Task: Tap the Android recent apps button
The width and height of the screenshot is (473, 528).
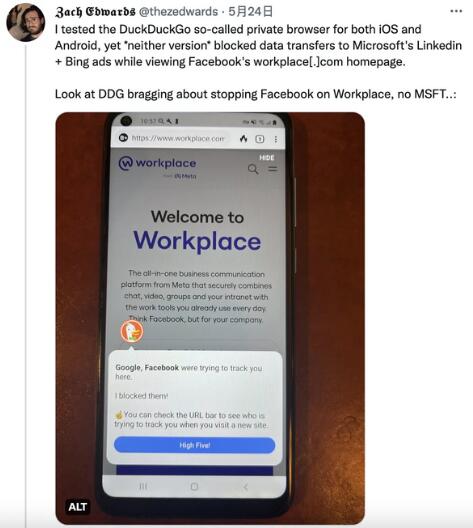Action: tap(143, 487)
